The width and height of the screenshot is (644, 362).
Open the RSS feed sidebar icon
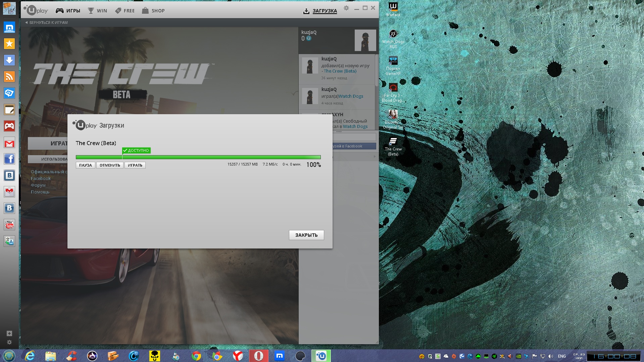coord(9,77)
